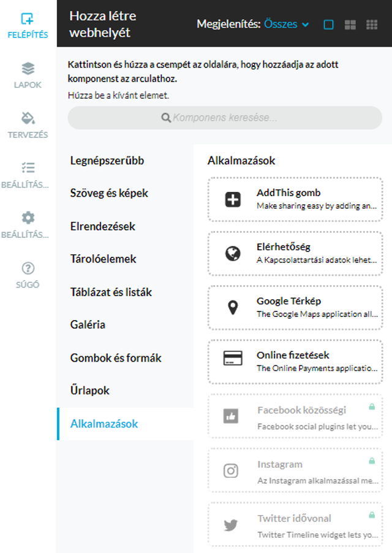
Task: Open the checklist Beállítás icon
Action: (28, 167)
